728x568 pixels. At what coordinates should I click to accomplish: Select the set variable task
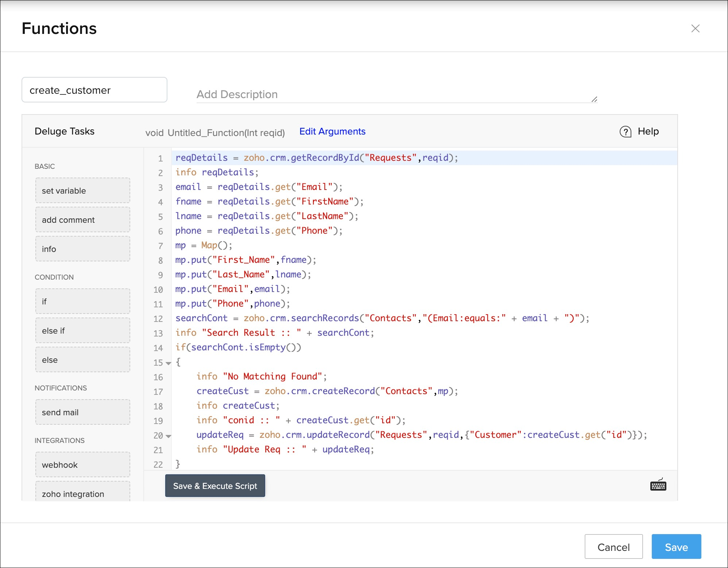point(83,191)
